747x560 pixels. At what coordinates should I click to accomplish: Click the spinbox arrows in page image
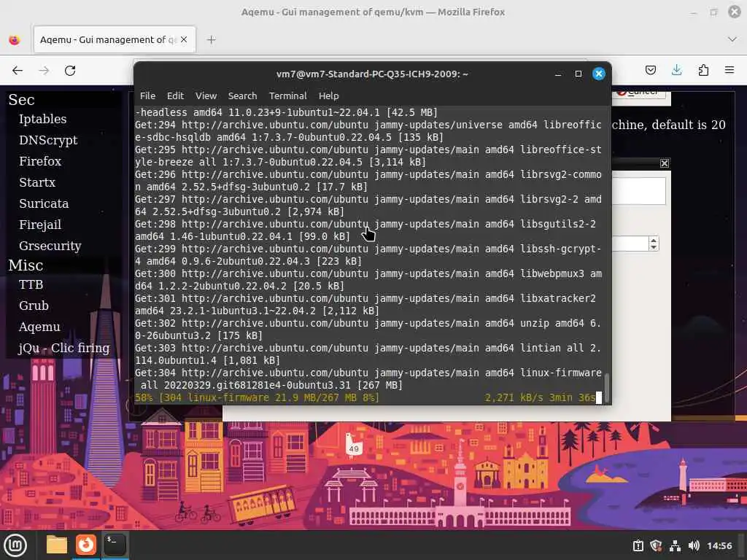[654, 244]
